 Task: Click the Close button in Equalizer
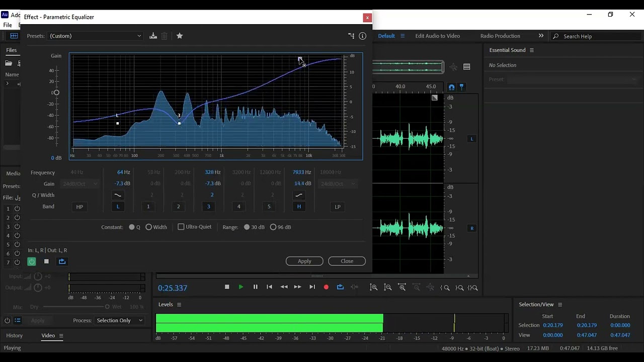347,261
